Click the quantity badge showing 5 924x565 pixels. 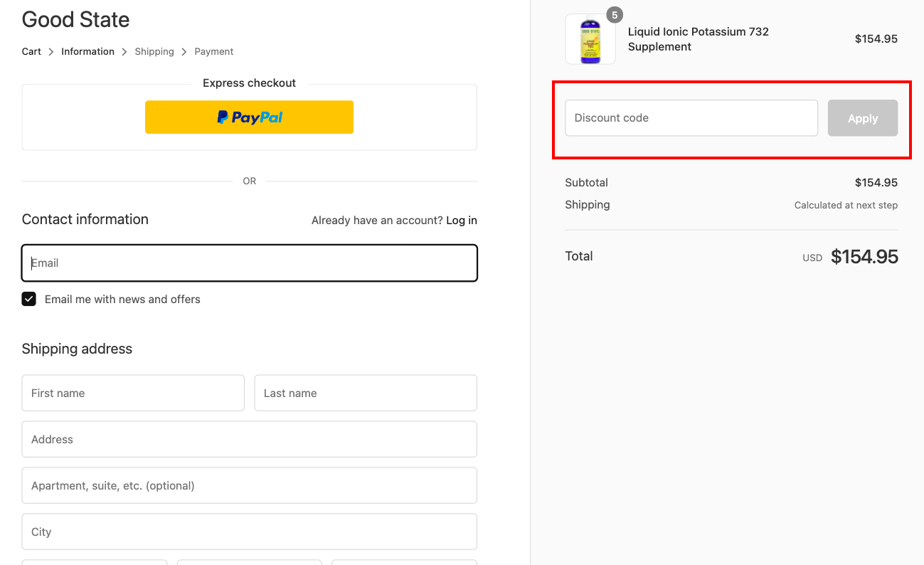(615, 14)
